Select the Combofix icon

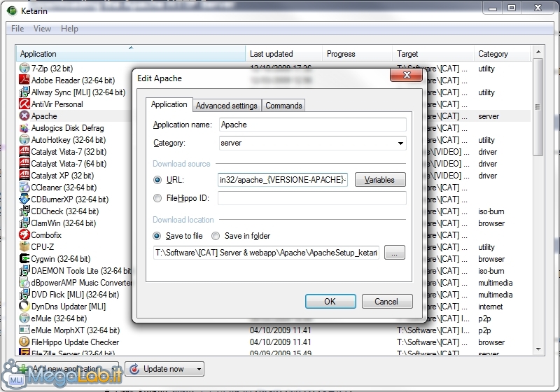tap(24, 235)
